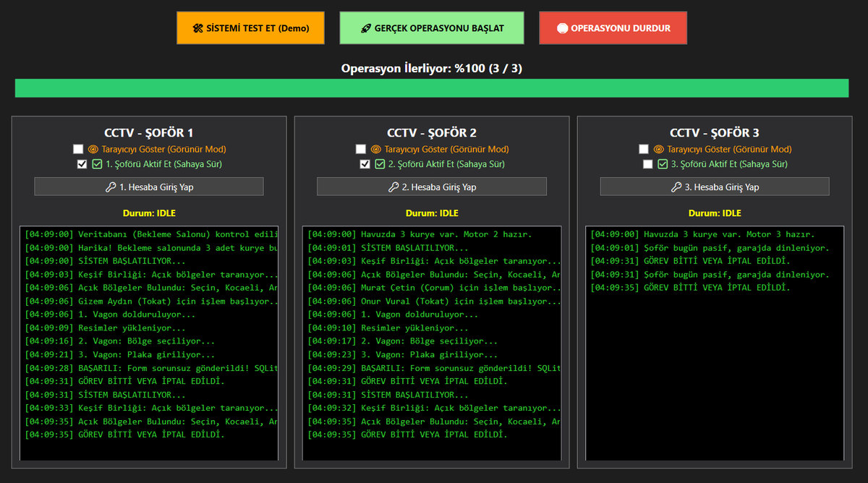Click the stop sign icon on the red button
This screenshot has width=868, height=483.
[x=562, y=29]
